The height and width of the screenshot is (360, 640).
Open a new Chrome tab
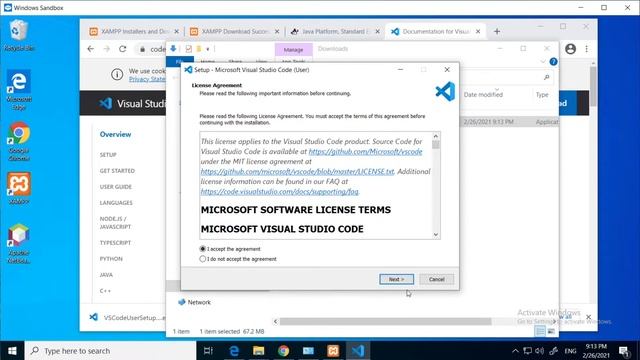point(497,31)
